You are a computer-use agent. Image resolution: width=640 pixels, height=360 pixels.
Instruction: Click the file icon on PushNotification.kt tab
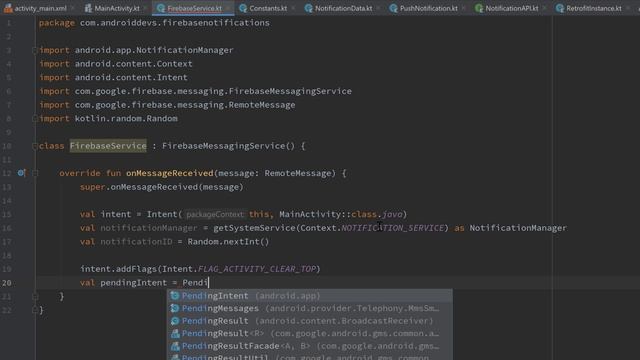pyautogui.click(x=393, y=8)
